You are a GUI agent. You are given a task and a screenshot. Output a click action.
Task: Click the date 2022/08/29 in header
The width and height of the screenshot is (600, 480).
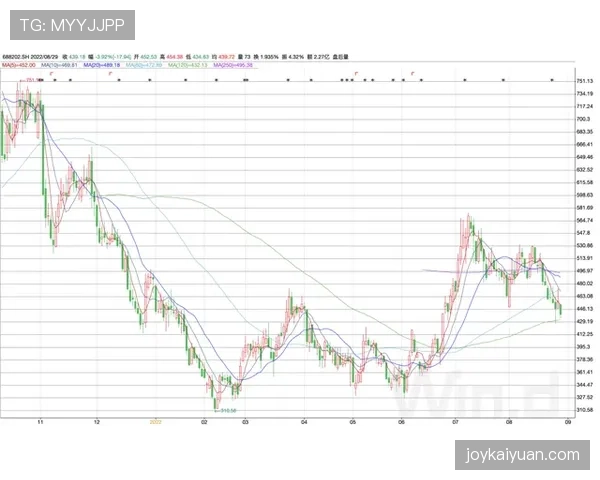(x=42, y=57)
